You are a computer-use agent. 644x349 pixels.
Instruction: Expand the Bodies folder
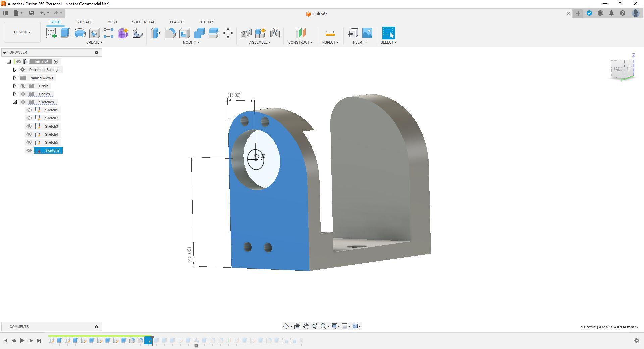pyautogui.click(x=15, y=94)
